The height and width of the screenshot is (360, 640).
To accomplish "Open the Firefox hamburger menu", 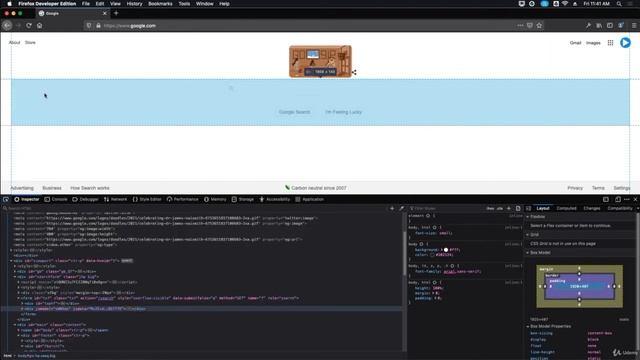I will coord(634,25).
